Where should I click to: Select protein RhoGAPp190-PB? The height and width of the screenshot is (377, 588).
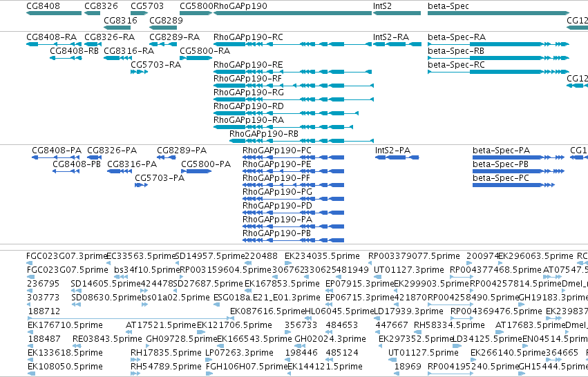tap(293, 240)
